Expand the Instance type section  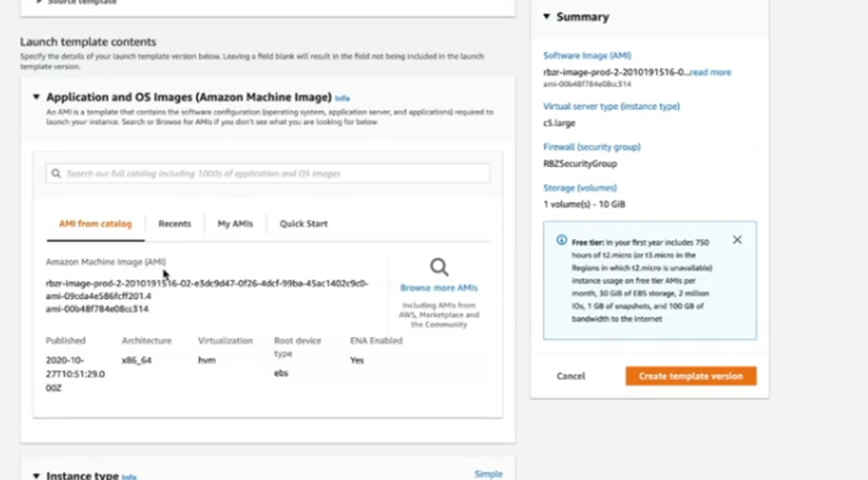pyautogui.click(x=37, y=475)
